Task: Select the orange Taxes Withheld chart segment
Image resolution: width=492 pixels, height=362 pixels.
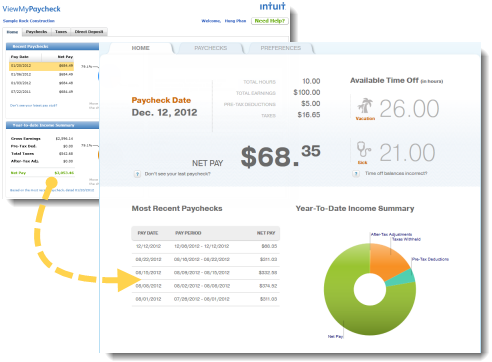Action: pos(387,260)
